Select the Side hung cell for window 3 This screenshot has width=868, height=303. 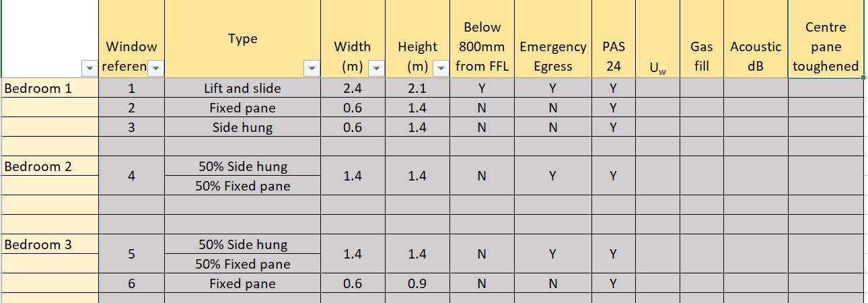242,127
